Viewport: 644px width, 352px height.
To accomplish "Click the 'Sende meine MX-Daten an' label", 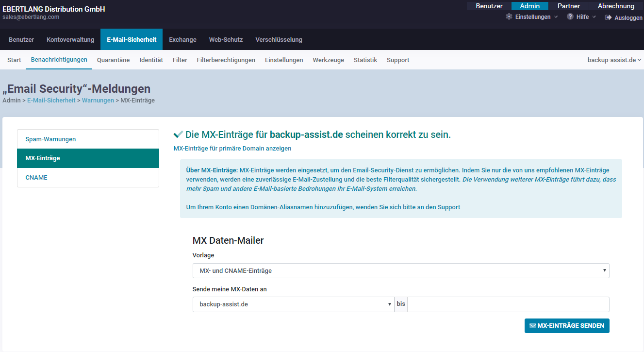I will point(230,289).
